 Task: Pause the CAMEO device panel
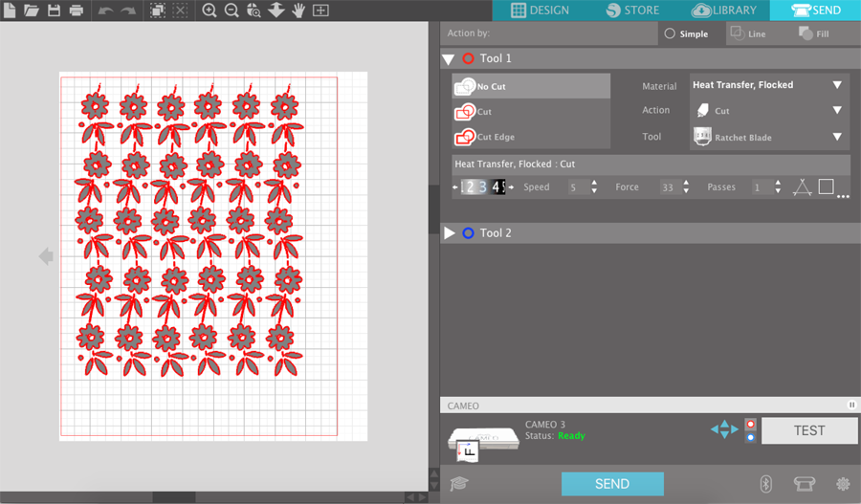coord(851,405)
